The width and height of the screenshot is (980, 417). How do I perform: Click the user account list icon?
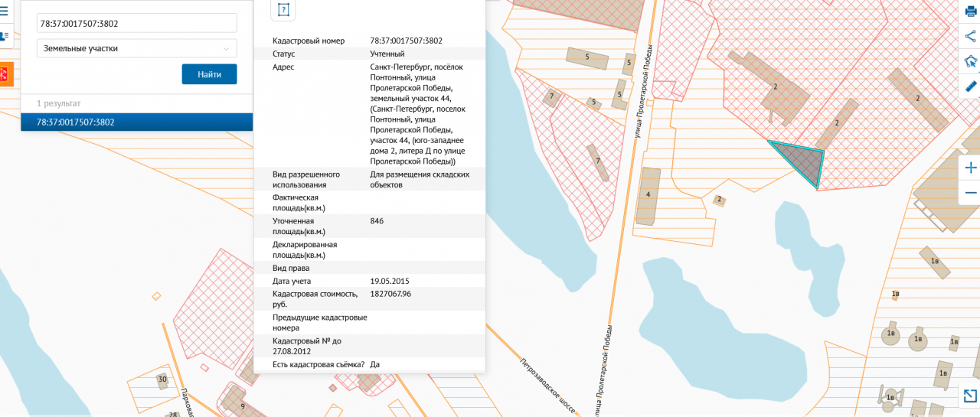[4, 36]
